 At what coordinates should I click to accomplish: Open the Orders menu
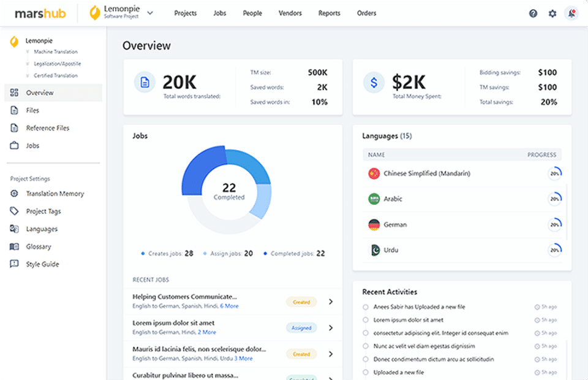point(366,13)
